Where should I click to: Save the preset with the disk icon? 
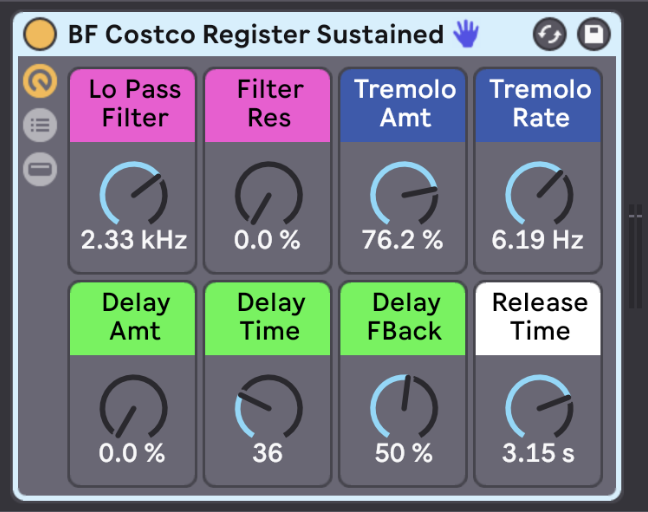coord(594,34)
